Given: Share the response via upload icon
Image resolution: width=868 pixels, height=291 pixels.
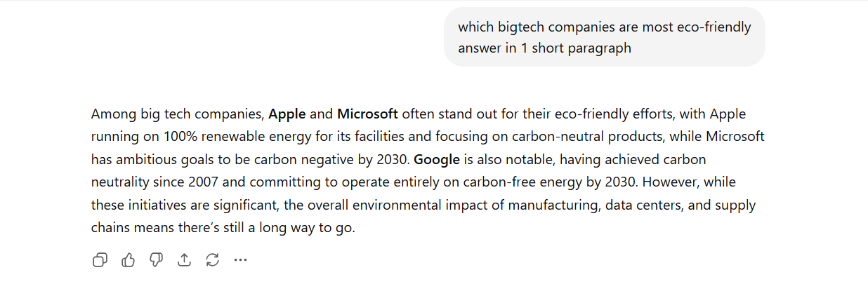Looking at the screenshot, I should (184, 260).
